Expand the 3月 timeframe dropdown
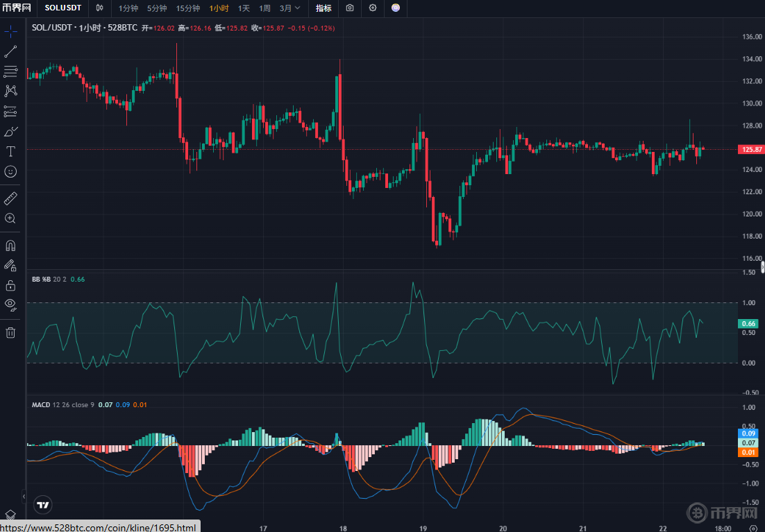765x532 pixels. 290,8
